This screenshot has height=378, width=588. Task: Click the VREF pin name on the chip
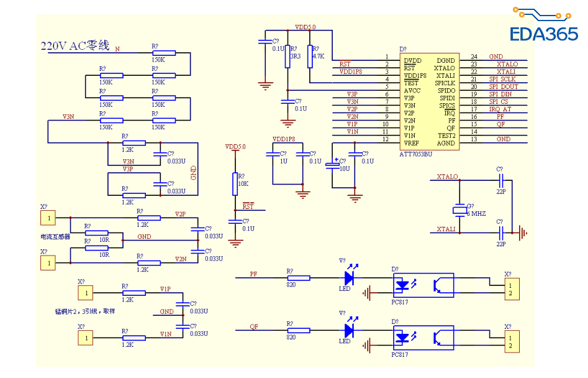coord(412,143)
